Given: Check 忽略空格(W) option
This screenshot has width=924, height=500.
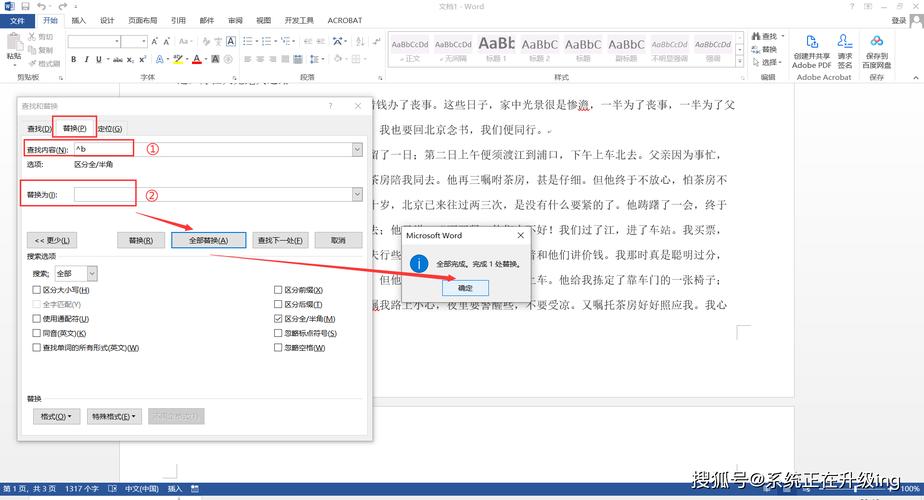Looking at the screenshot, I should click(x=278, y=348).
